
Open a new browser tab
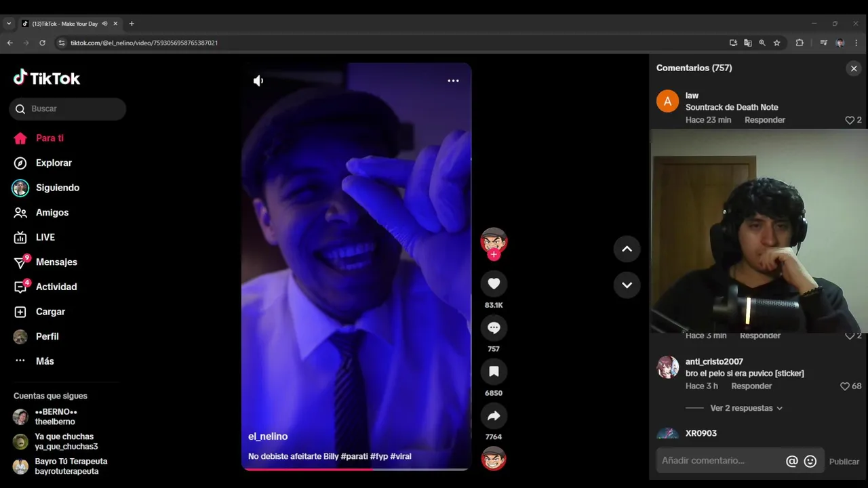click(x=132, y=24)
